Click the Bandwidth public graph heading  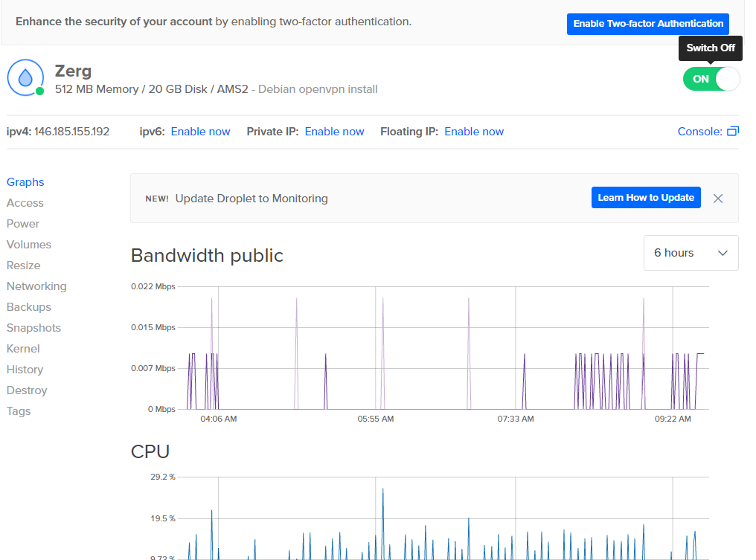tap(207, 255)
